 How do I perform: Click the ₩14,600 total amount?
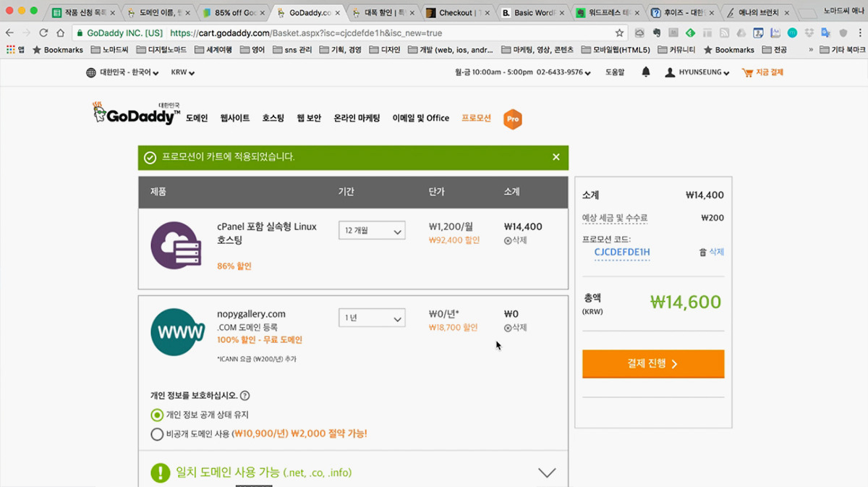coord(686,302)
